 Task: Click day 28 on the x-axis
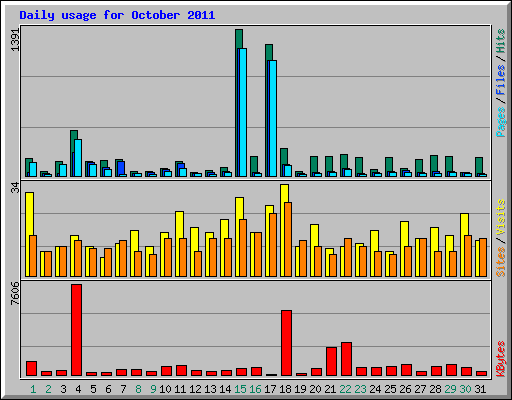click(435, 389)
